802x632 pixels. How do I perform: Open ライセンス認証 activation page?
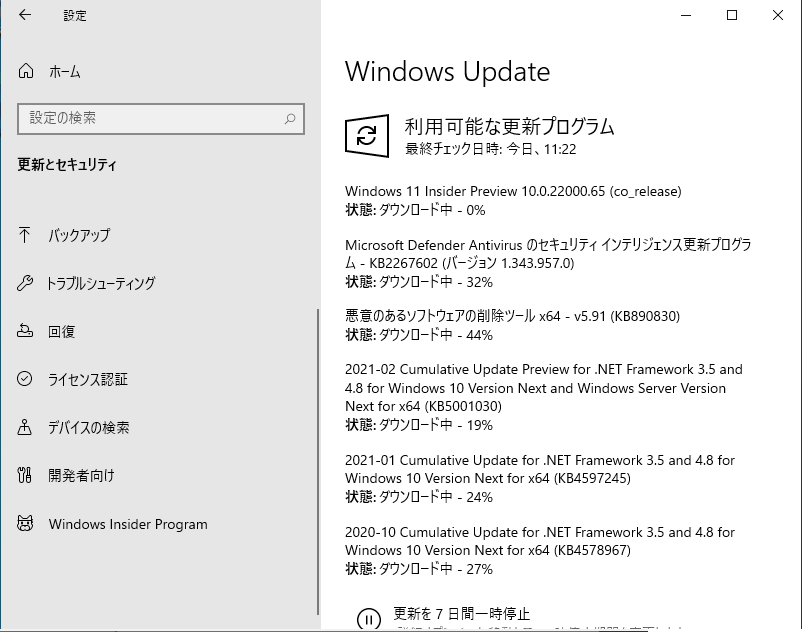[87, 379]
